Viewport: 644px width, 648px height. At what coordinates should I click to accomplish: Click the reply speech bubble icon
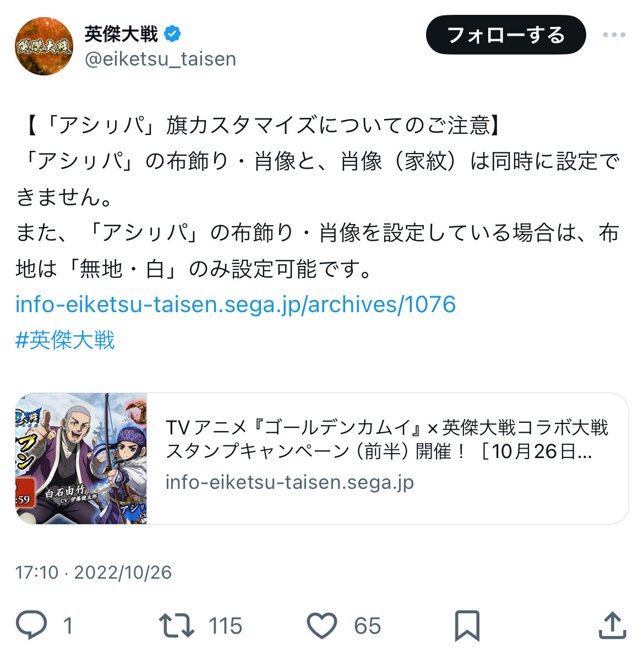31,625
